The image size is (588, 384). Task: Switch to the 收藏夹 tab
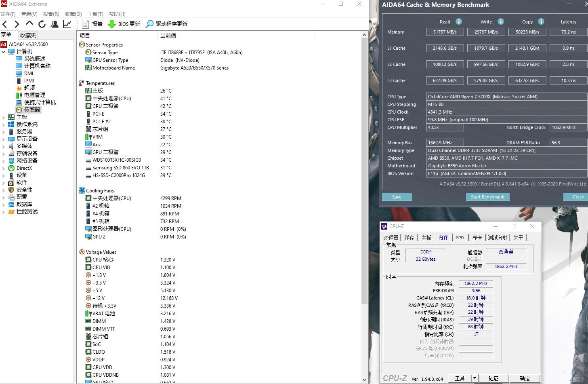coord(27,35)
